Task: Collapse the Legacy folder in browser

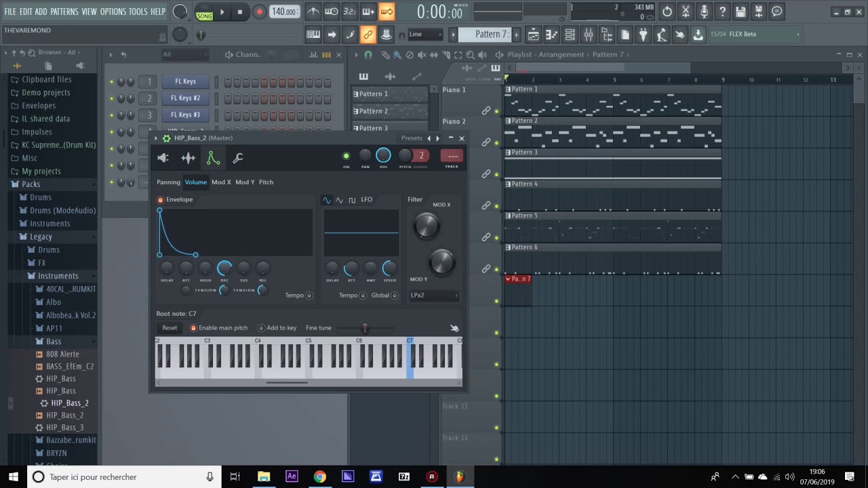Action: [41, 237]
